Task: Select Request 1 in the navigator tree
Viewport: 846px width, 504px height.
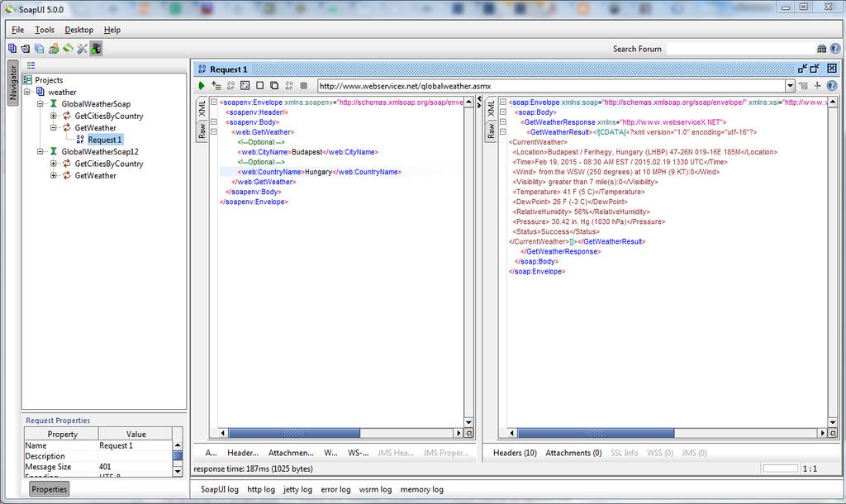Action: point(105,140)
